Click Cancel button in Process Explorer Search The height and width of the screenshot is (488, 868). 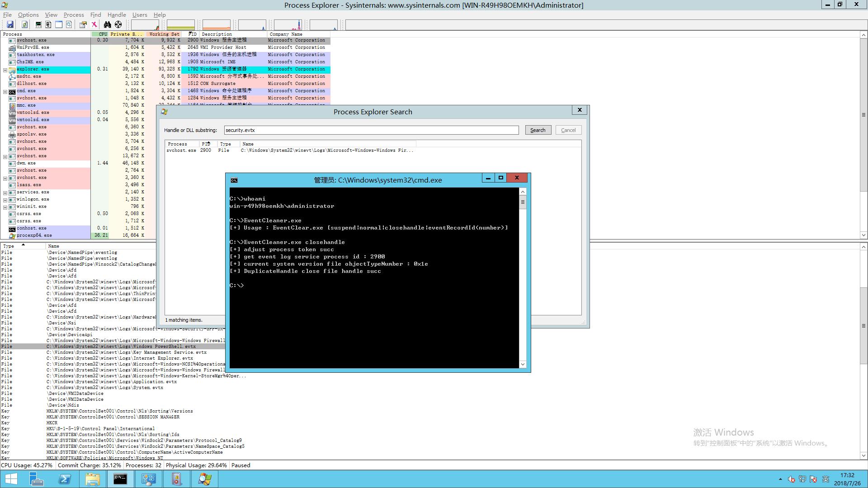[x=567, y=130]
